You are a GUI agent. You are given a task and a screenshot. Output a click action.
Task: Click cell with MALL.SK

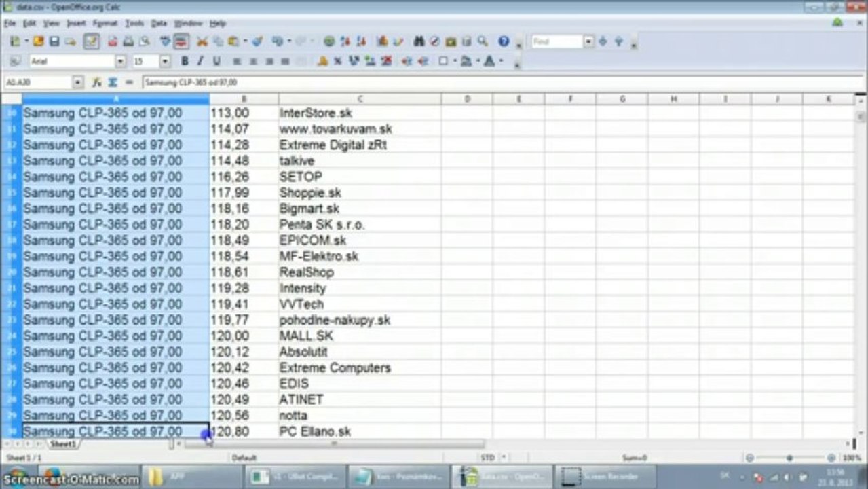pyautogui.click(x=360, y=336)
